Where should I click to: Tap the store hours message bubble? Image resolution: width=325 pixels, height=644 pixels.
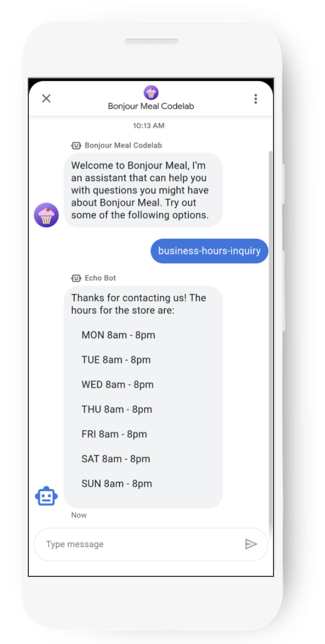pyautogui.click(x=143, y=397)
